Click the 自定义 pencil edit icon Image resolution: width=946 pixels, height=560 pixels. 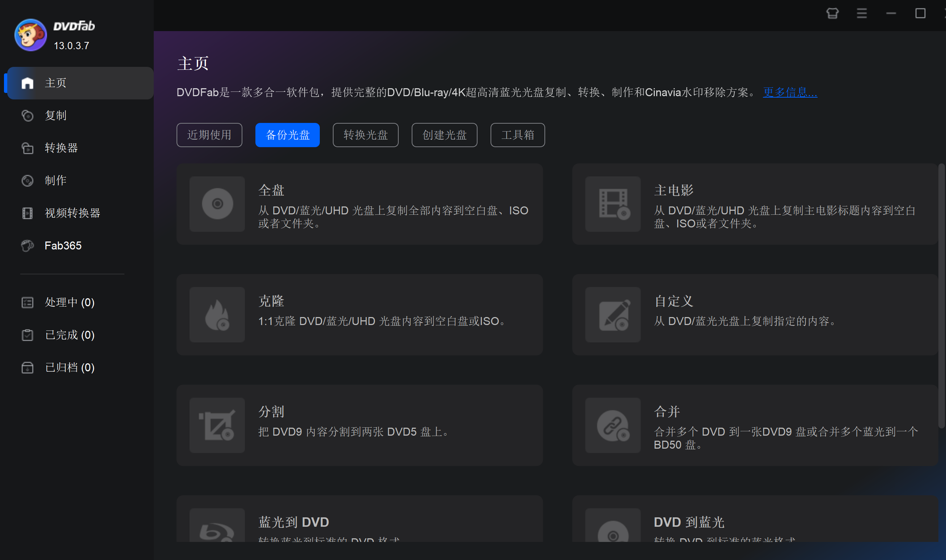coord(613,314)
